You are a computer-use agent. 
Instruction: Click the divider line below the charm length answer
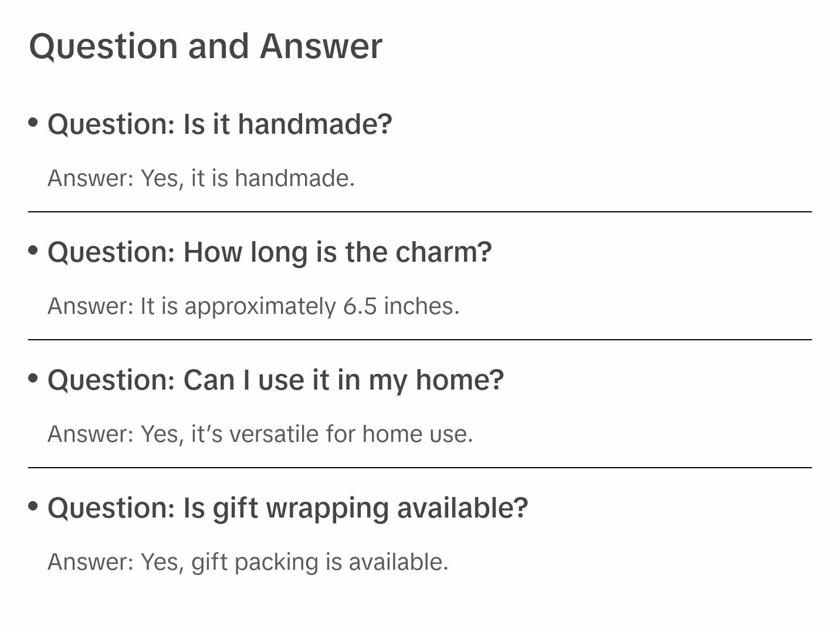pos(419,340)
